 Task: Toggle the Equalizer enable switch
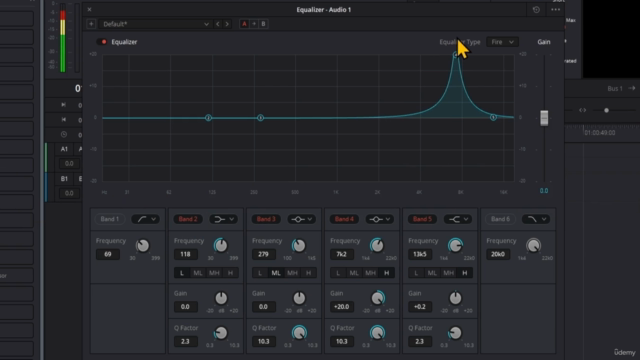coord(102,42)
